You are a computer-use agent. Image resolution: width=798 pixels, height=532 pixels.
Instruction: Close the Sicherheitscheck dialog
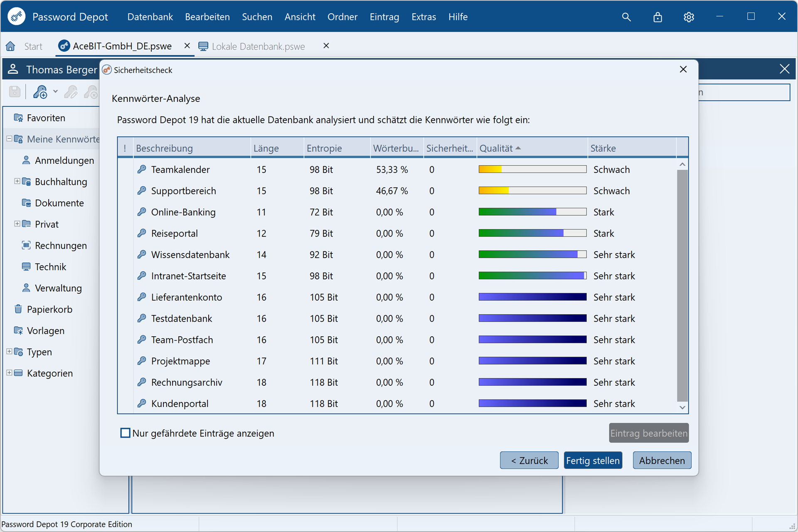683,69
